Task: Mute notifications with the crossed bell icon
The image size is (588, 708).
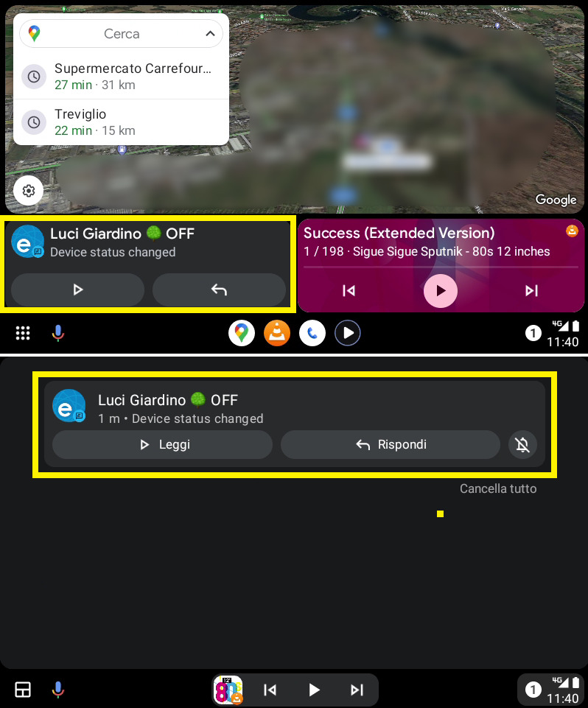Action: click(522, 445)
